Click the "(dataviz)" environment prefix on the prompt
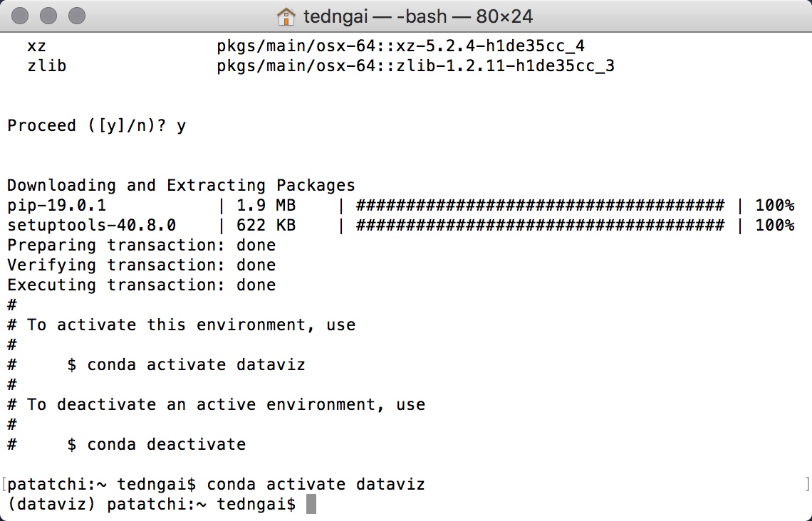 (52, 505)
